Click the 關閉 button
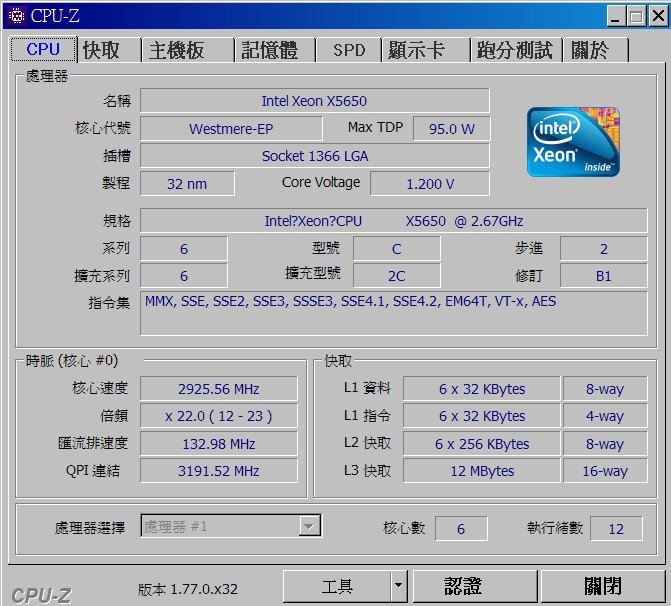671x606 pixels. tap(603, 586)
